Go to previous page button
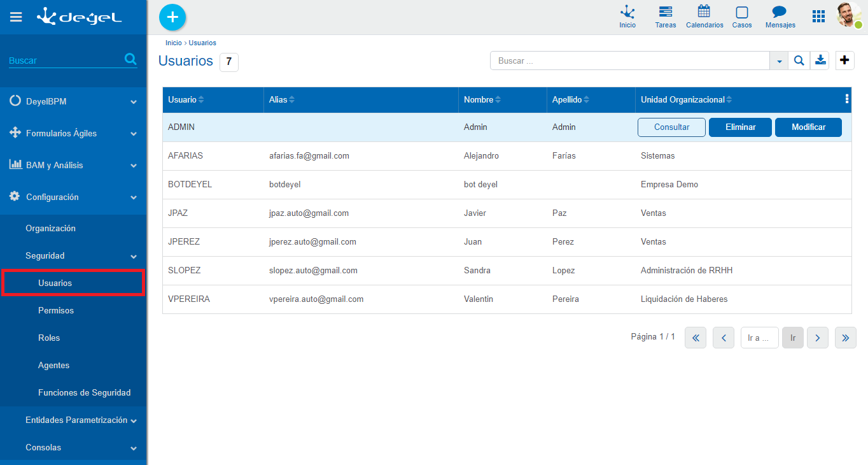Screen dimensions: 868x465 pyautogui.click(x=724, y=338)
